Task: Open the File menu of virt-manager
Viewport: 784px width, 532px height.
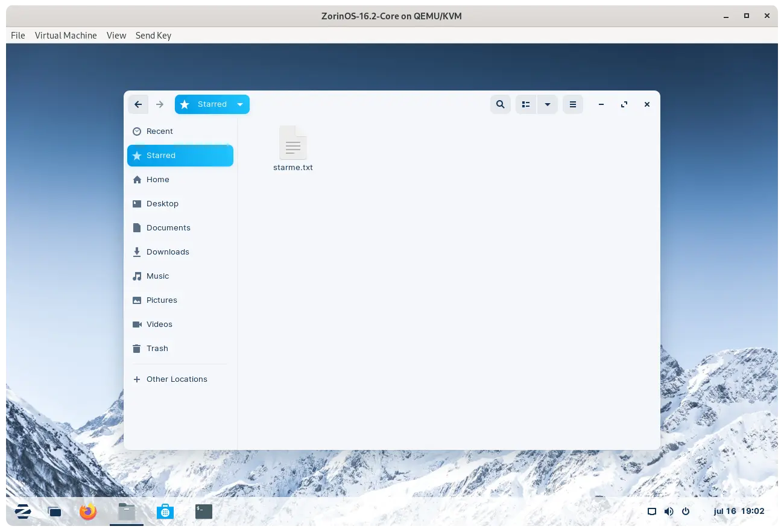Action: 18,36
